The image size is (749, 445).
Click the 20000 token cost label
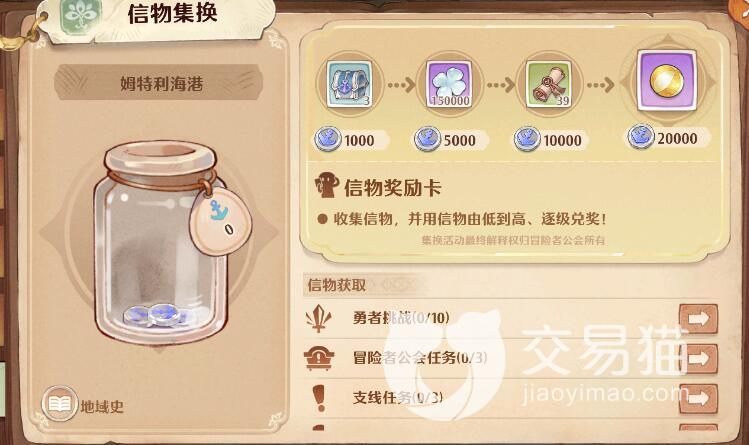point(677,138)
